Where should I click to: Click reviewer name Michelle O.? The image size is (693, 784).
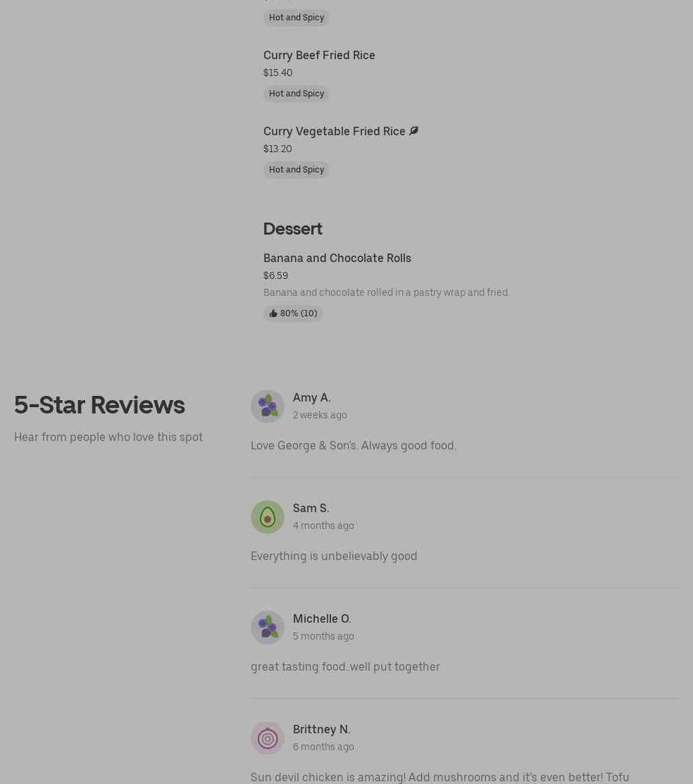tap(322, 618)
